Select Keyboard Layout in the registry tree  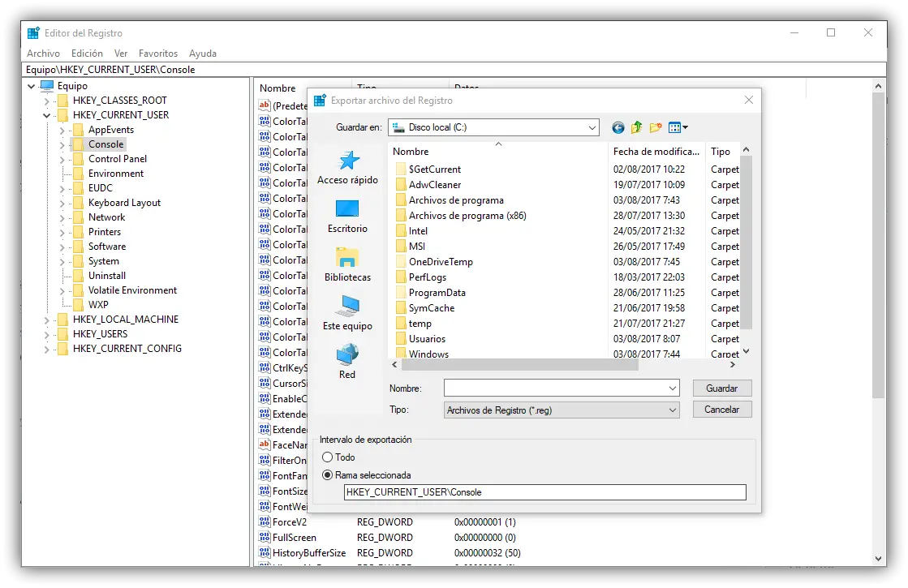[x=124, y=203]
